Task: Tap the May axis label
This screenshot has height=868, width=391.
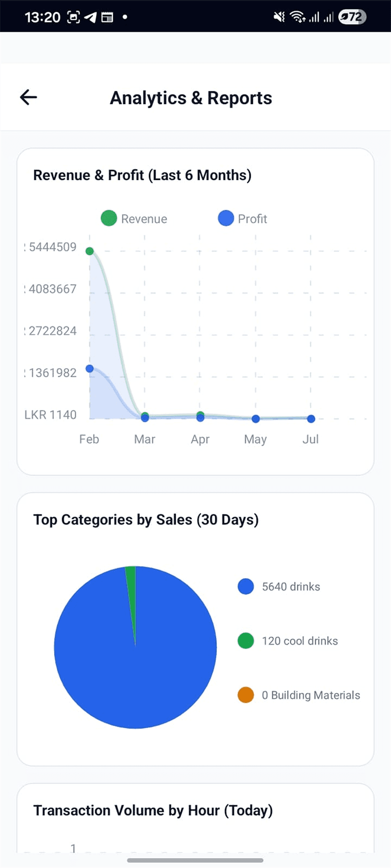Action: 256,440
